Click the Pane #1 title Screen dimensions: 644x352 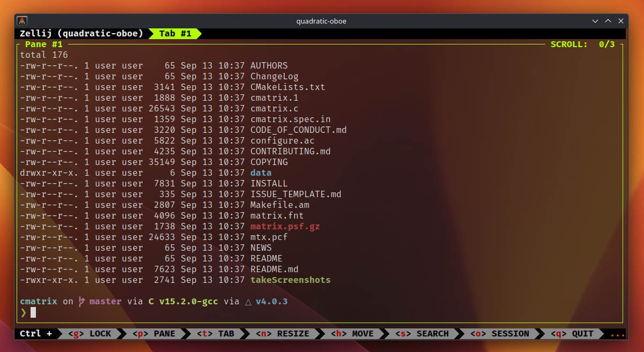point(44,44)
